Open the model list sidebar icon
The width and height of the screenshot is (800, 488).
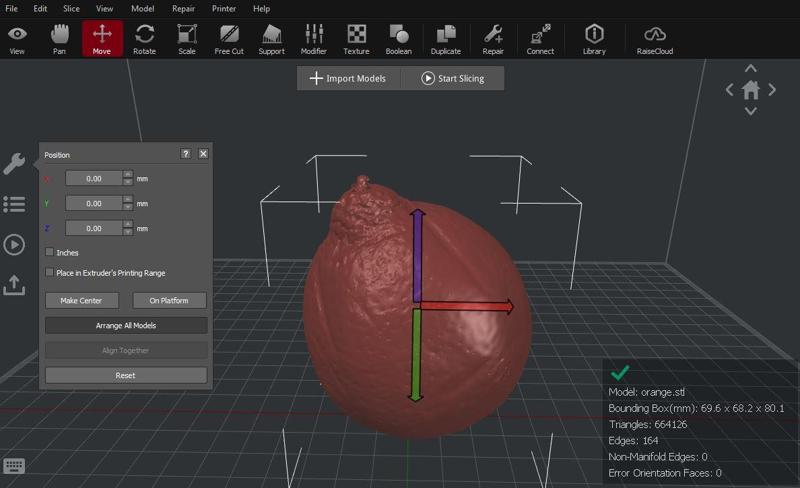click(x=14, y=204)
